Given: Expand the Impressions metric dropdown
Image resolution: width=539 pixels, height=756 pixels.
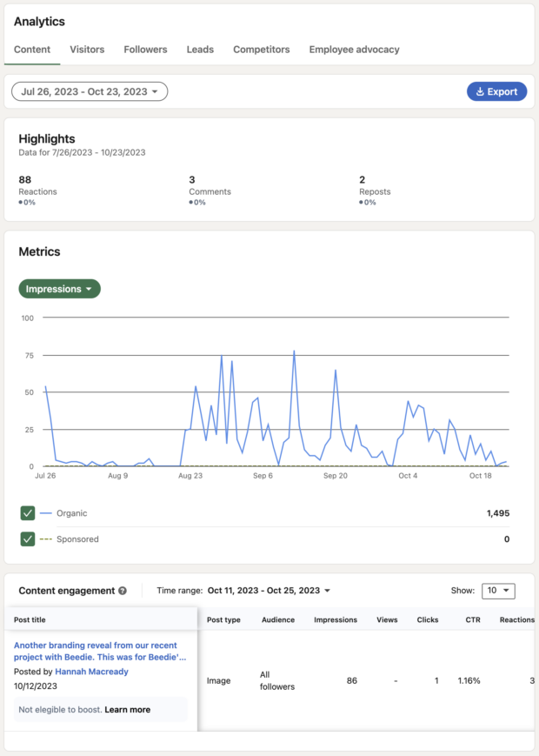Looking at the screenshot, I should point(59,289).
